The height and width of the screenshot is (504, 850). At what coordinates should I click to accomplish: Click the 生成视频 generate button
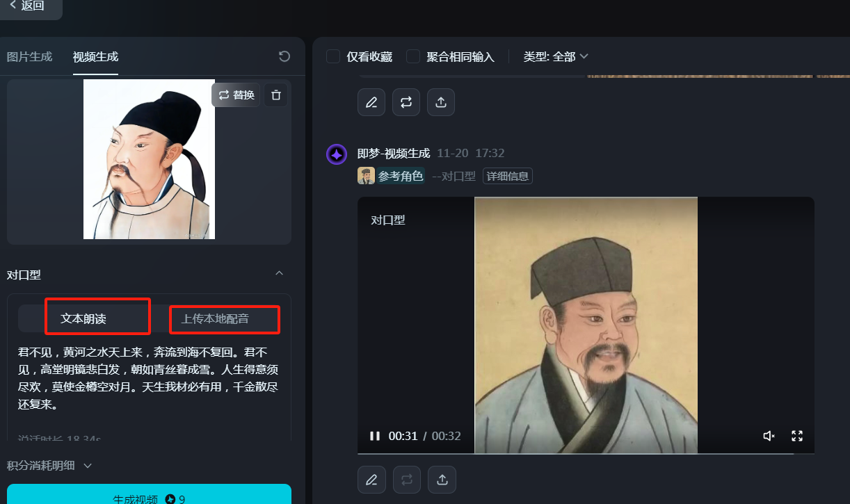[148, 495]
